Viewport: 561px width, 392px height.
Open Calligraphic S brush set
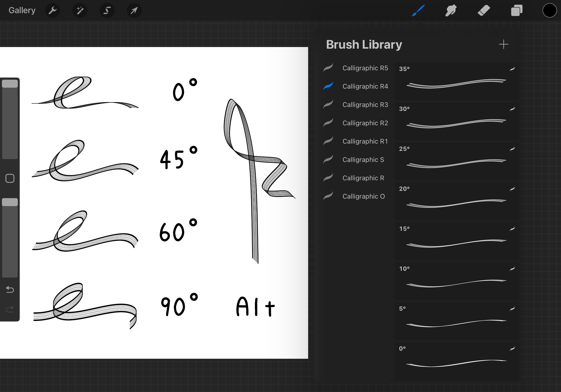[x=363, y=160]
